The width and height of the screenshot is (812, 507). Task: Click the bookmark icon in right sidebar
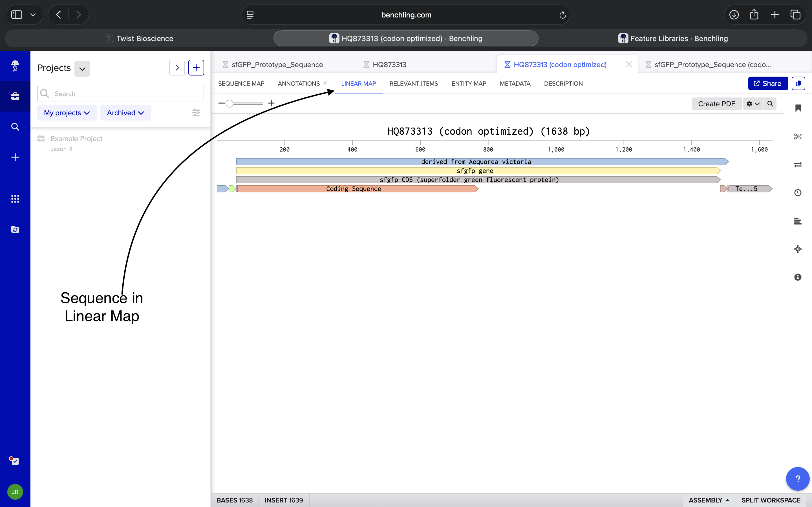point(798,108)
